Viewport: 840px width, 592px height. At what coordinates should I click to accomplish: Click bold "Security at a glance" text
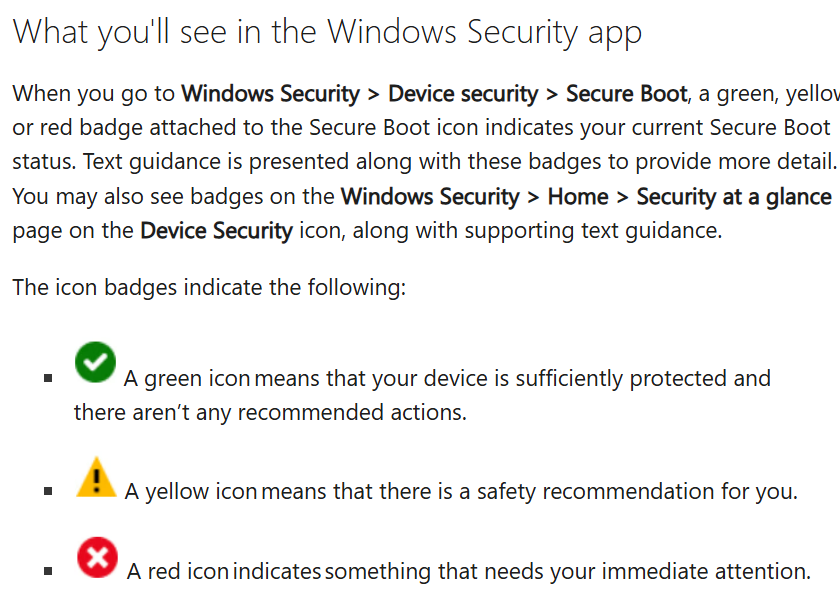coord(734,196)
